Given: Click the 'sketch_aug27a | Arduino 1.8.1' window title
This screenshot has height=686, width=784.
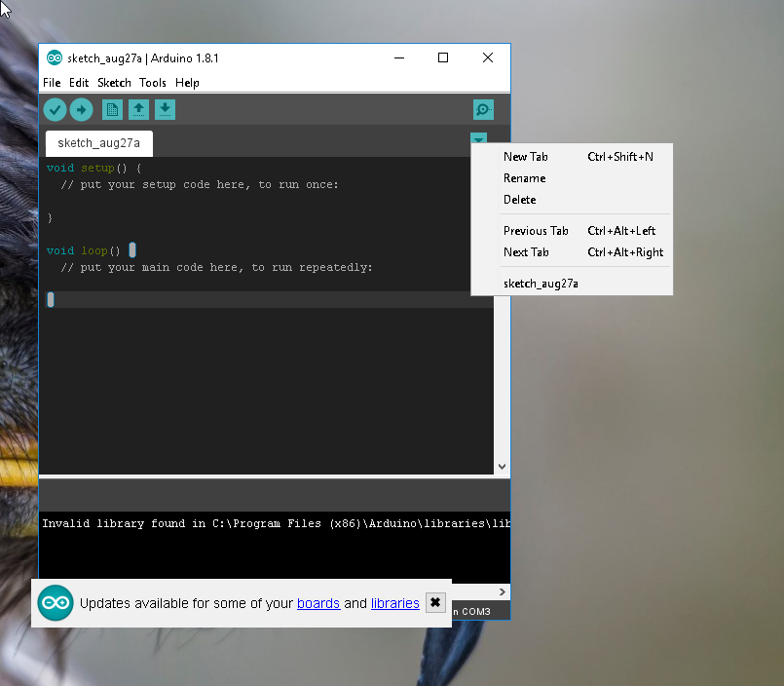Looking at the screenshot, I should click(x=143, y=58).
